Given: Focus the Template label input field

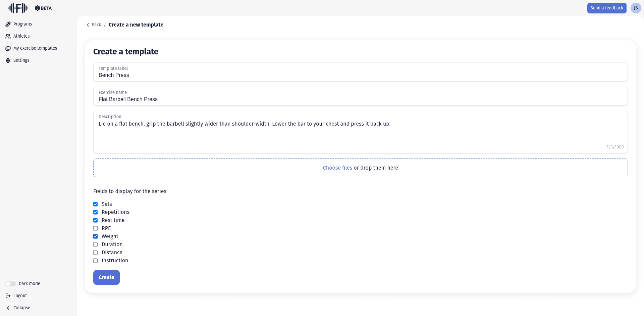Looking at the screenshot, I should pyautogui.click(x=360, y=75).
